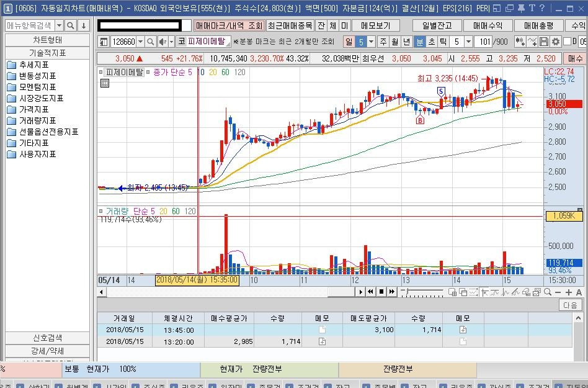Viewport: 588px width, 388px height.
Task: Click the trendline drawing icon
Action: point(495,292)
